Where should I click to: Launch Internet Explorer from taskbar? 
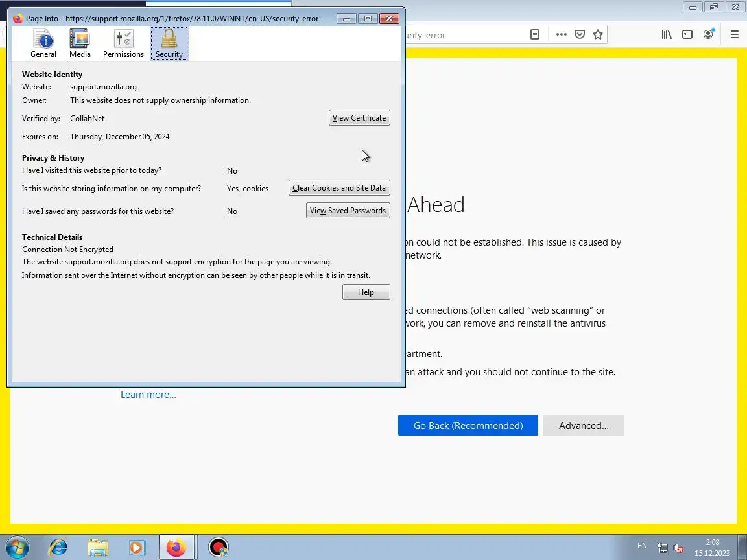point(58,547)
